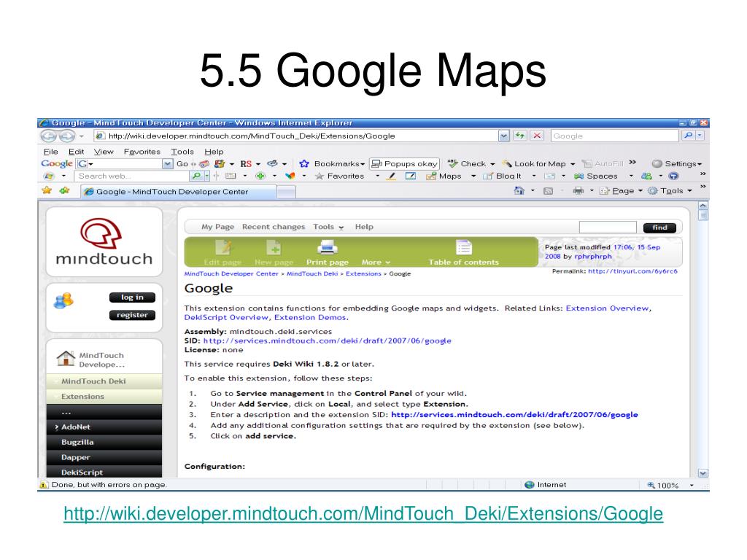Viewport: 747px width, 560px height.
Task: Click the red X Stop button
Action: click(x=537, y=136)
